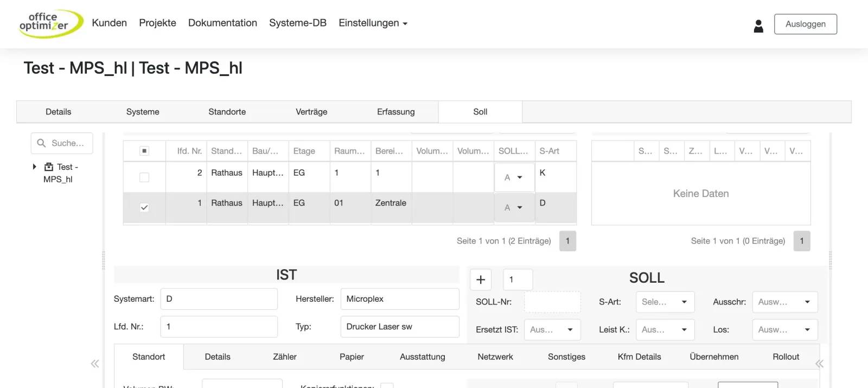The image size is (868, 388).
Task: Click the Test - MPS_hl project icon
Action: pyautogui.click(x=49, y=167)
